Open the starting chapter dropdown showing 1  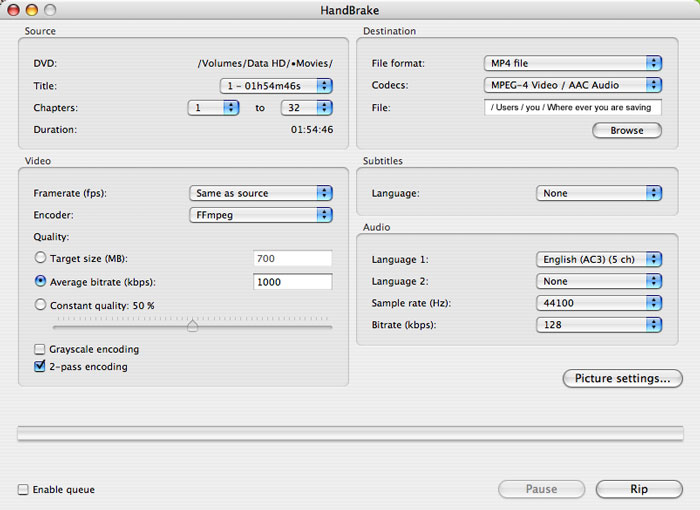(213, 108)
